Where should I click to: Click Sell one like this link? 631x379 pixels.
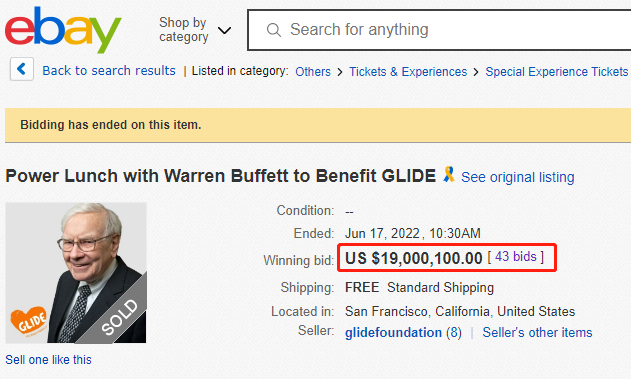click(x=48, y=360)
